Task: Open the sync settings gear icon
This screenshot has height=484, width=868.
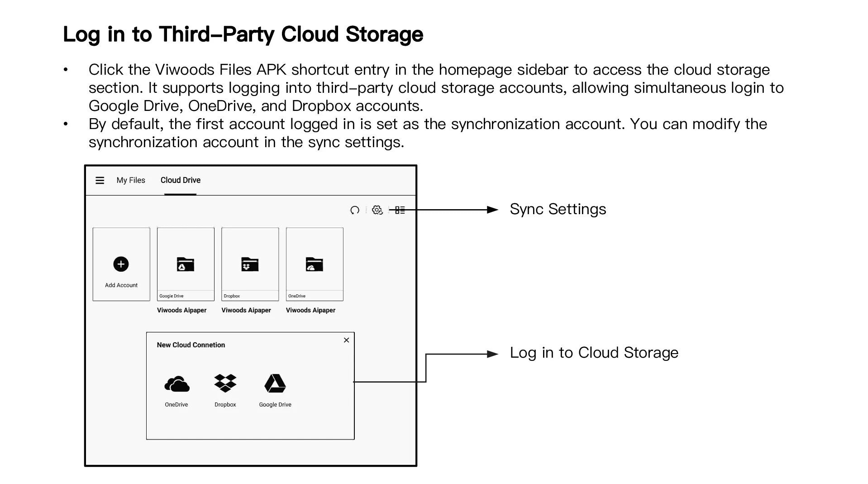Action: click(x=377, y=210)
